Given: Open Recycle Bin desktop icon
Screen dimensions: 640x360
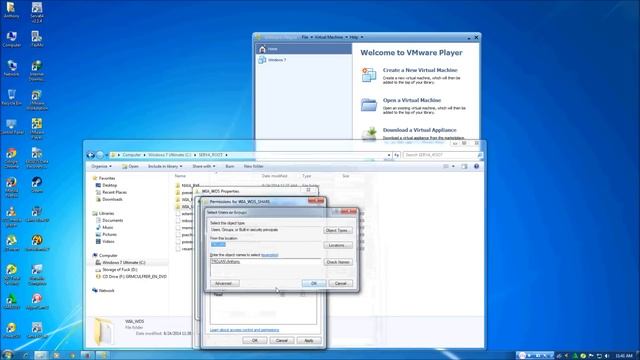Looking at the screenshot, I should click(x=11, y=97).
